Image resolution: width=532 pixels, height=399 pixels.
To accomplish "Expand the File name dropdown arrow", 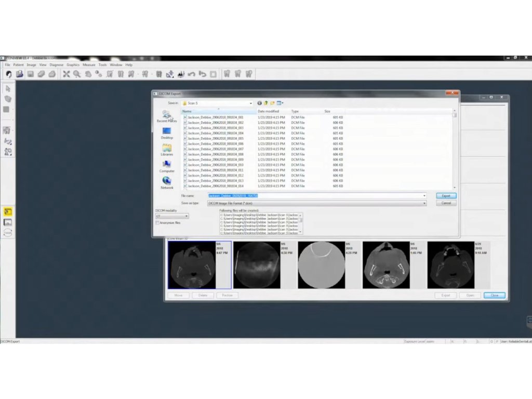I will pos(424,196).
